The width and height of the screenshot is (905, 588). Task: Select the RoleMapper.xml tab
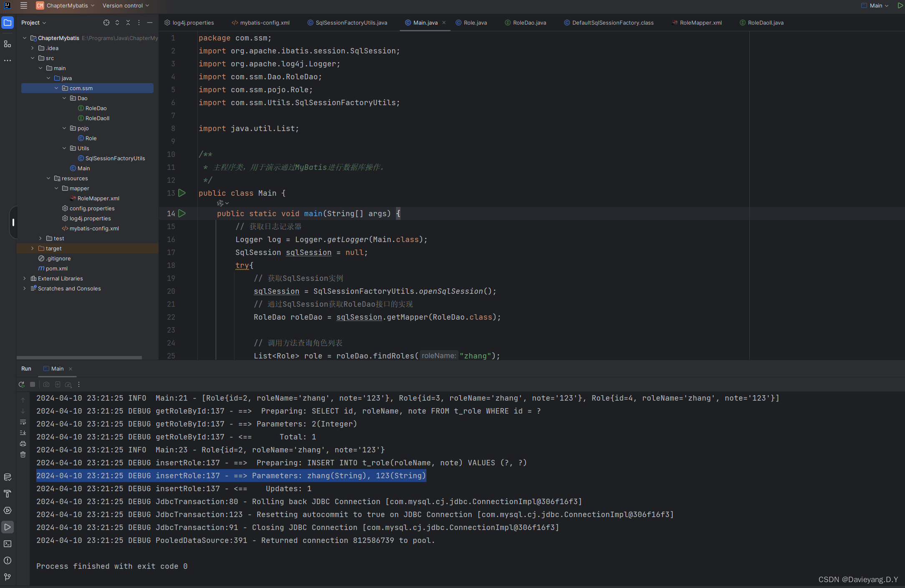(x=701, y=23)
